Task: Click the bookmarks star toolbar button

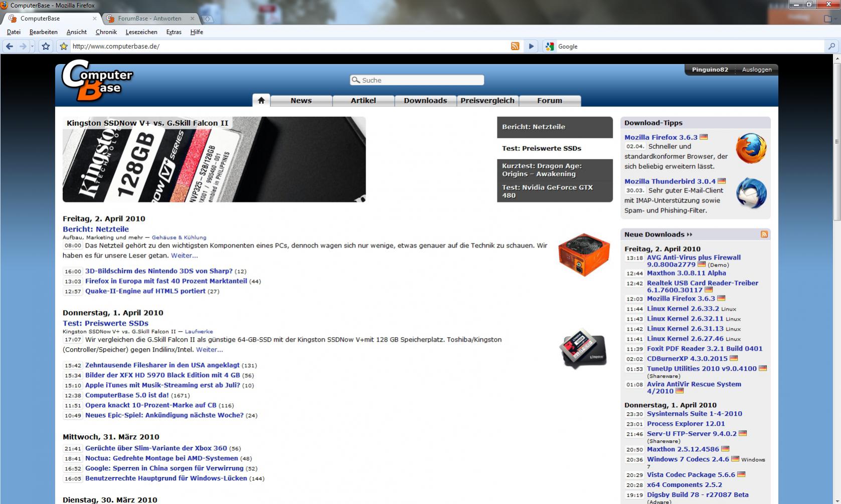Action: (x=46, y=46)
